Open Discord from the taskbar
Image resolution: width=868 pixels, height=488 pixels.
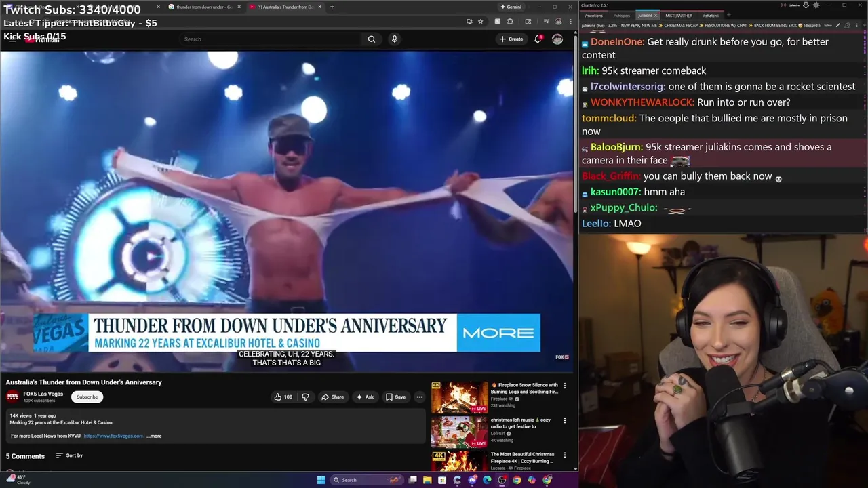coord(473,480)
